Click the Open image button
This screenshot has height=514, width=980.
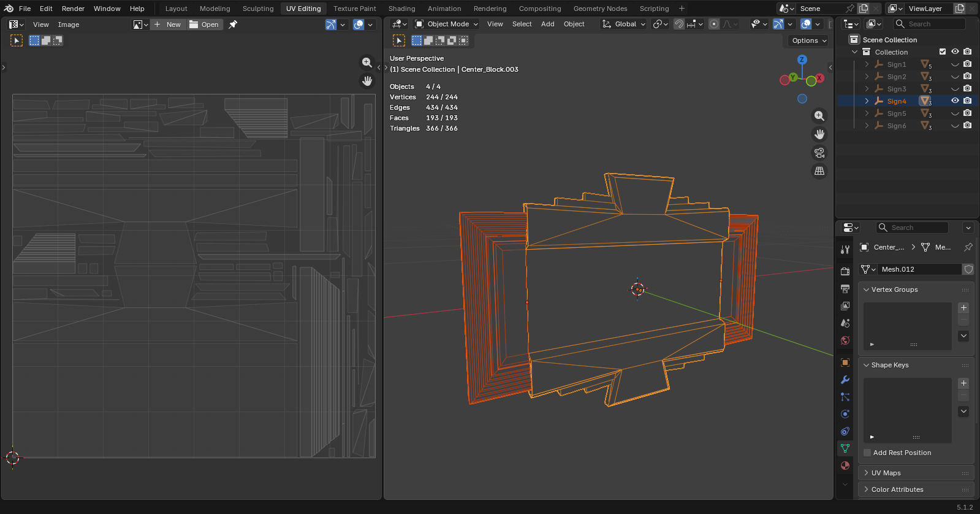coord(204,25)
